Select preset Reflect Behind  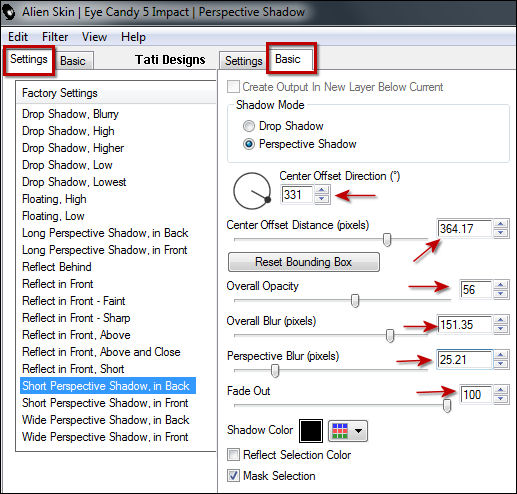coord(57,267)
